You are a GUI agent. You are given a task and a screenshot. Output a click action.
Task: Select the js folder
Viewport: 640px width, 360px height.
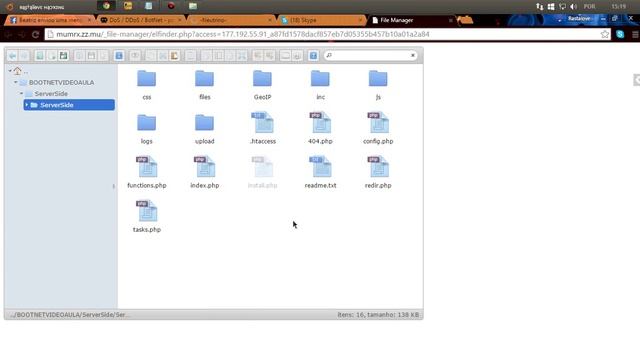(x=378, y=85)
